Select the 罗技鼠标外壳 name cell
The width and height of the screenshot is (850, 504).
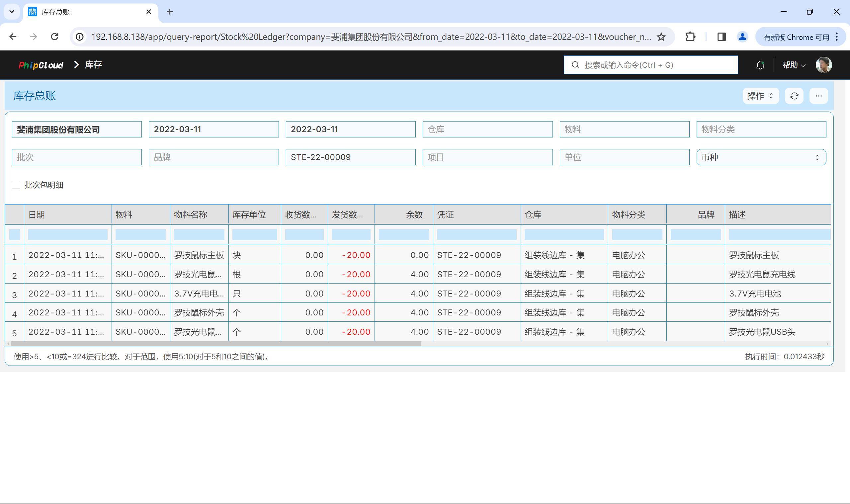199,312
